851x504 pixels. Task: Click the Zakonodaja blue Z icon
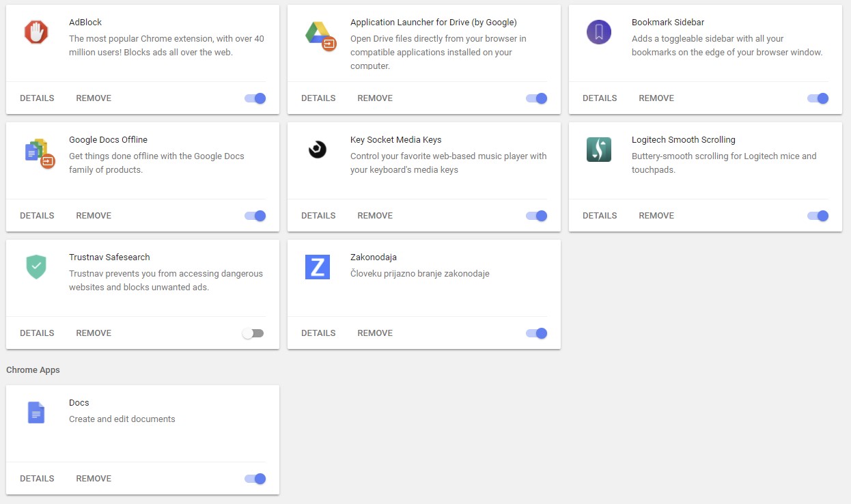(318, 267)
